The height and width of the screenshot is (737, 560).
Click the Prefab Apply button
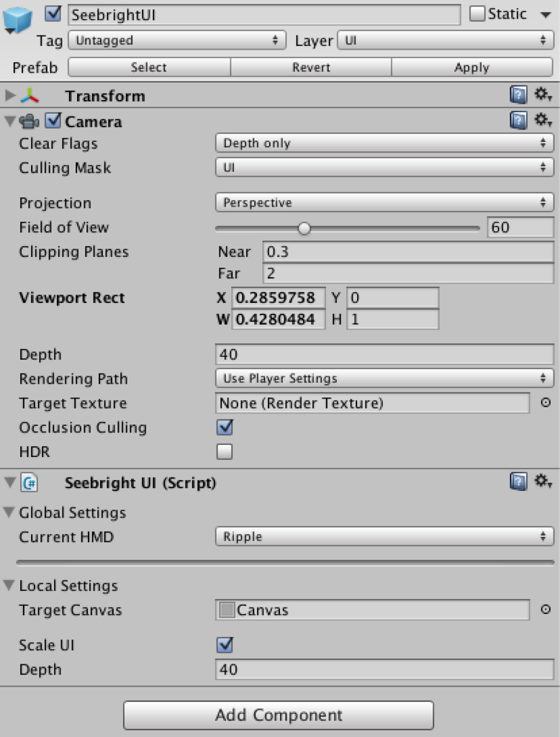[472, 67]
